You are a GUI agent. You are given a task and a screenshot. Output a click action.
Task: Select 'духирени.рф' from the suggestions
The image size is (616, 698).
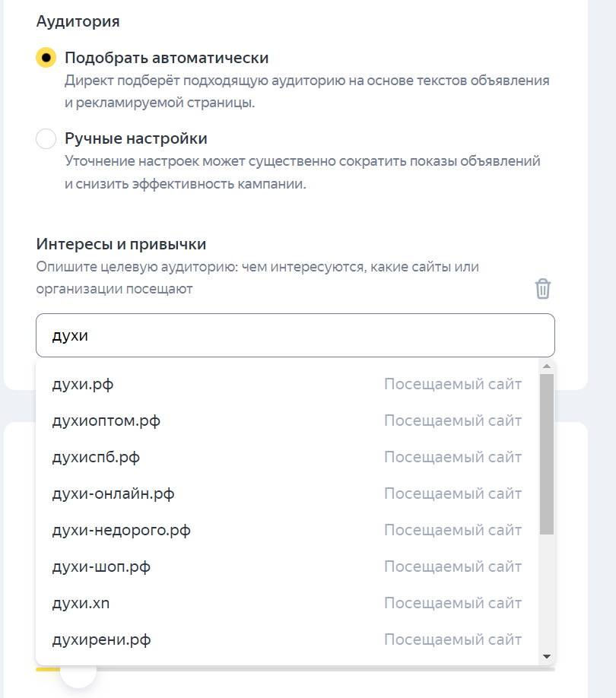(x=101, y=640)
